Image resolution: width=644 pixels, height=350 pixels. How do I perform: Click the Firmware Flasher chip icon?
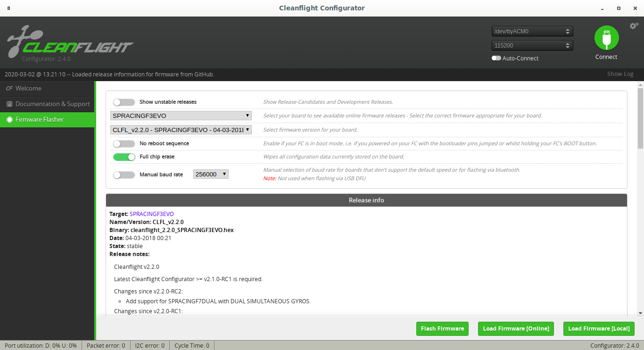click(9, 120)
